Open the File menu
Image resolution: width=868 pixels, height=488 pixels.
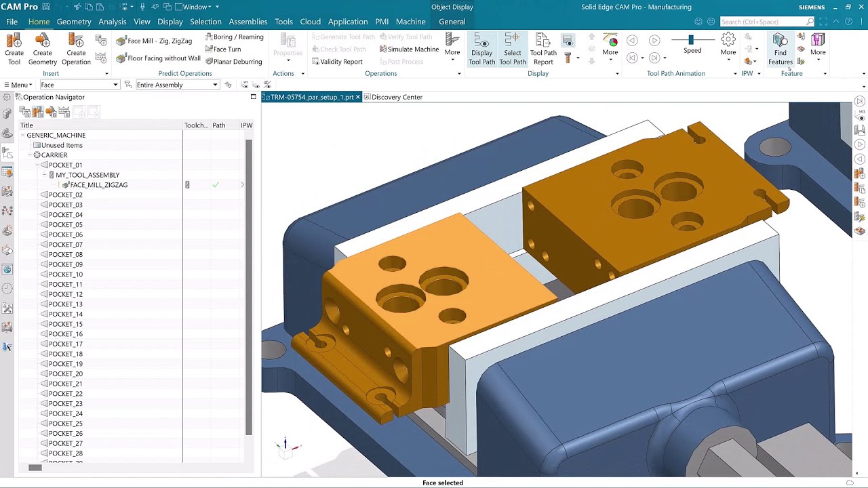click(x=12, y=22)
